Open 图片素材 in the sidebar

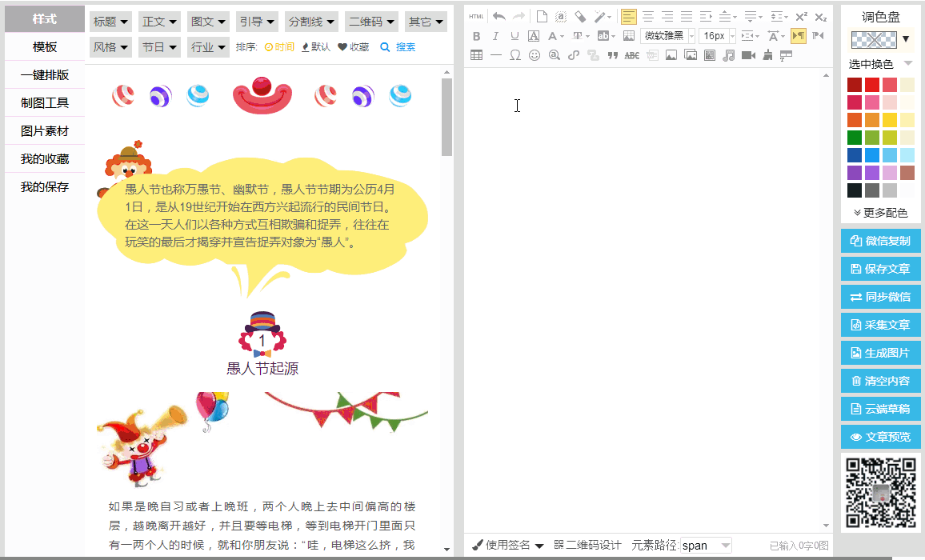[44, 130]
